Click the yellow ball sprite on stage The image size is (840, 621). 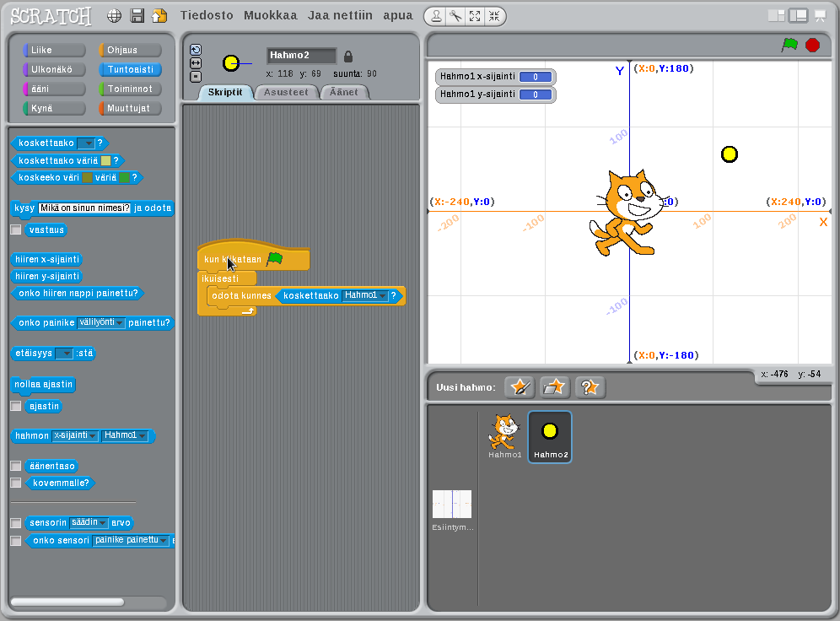point(730,154)
